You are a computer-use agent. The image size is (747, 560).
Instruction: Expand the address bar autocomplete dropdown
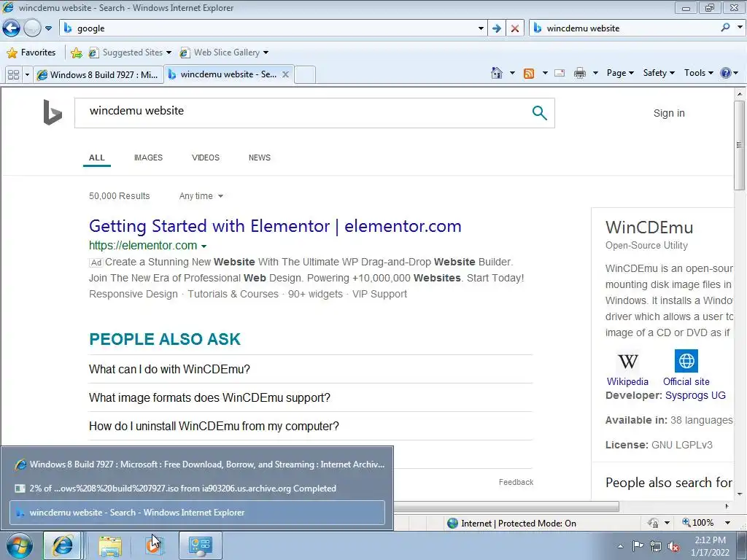(481, 28)
